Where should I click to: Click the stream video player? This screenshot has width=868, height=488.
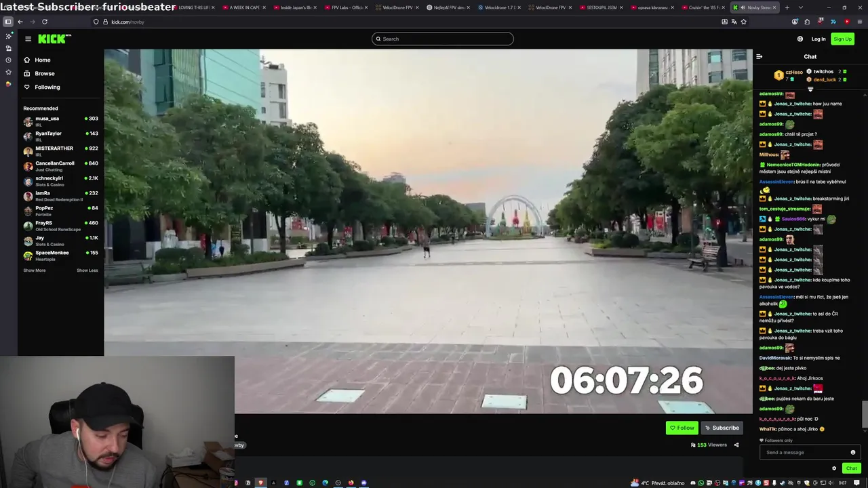tap(428, 230)
